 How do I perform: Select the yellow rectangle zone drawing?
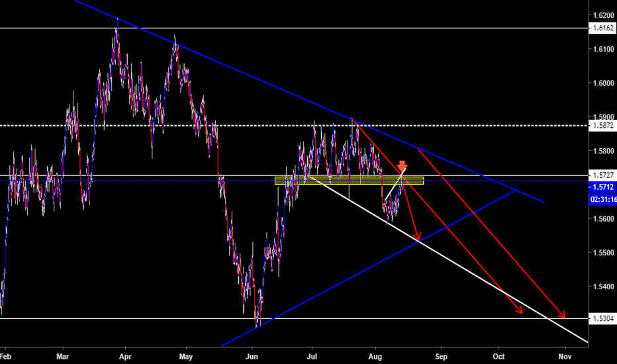(x=349, y=181)
